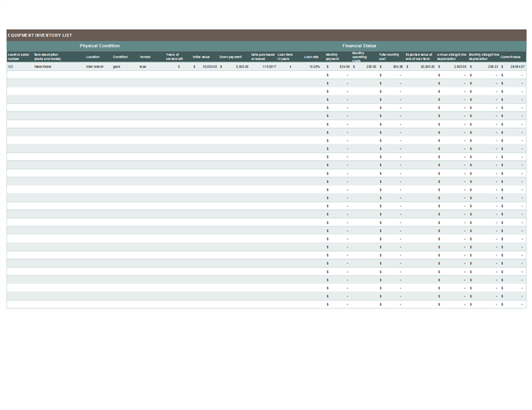Click the Initial value column header
The image size is (532, 410).
pos(201,57)
